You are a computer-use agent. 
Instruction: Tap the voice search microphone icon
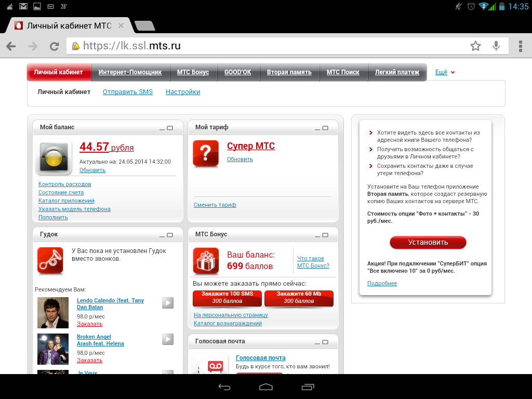[496, 46]
